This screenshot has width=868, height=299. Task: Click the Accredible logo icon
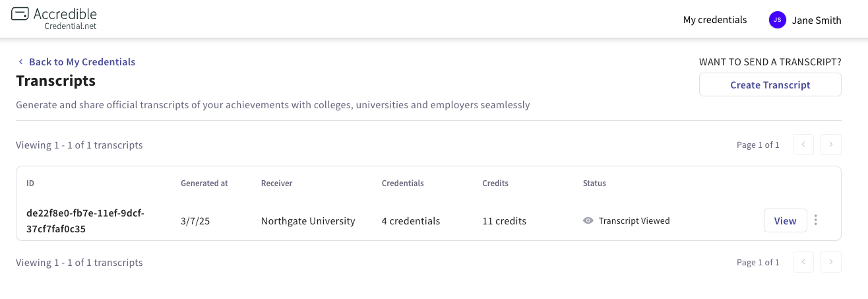coord(20,14)
